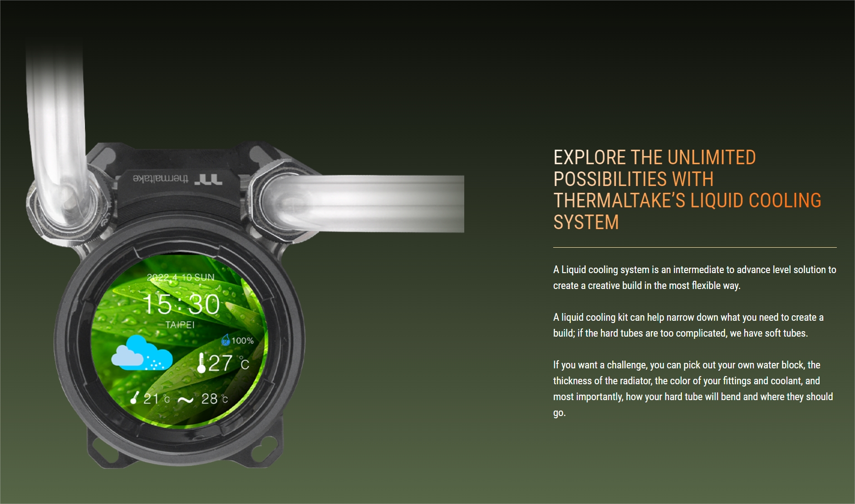Click the cloud weather icon on the display
Viewport: 855px width, 504px height.
tap(142, 352)
